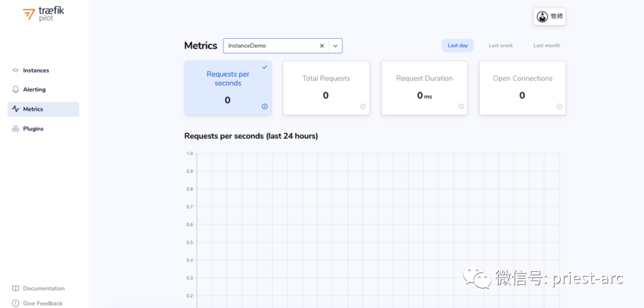Click info icon on Request Duration card
The image size is (644, 308).
461,107
